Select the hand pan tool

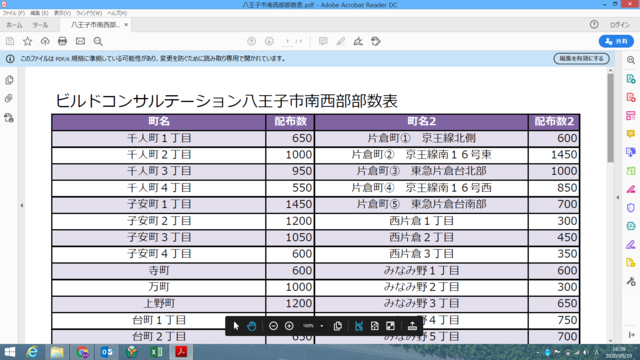[251, 326]
